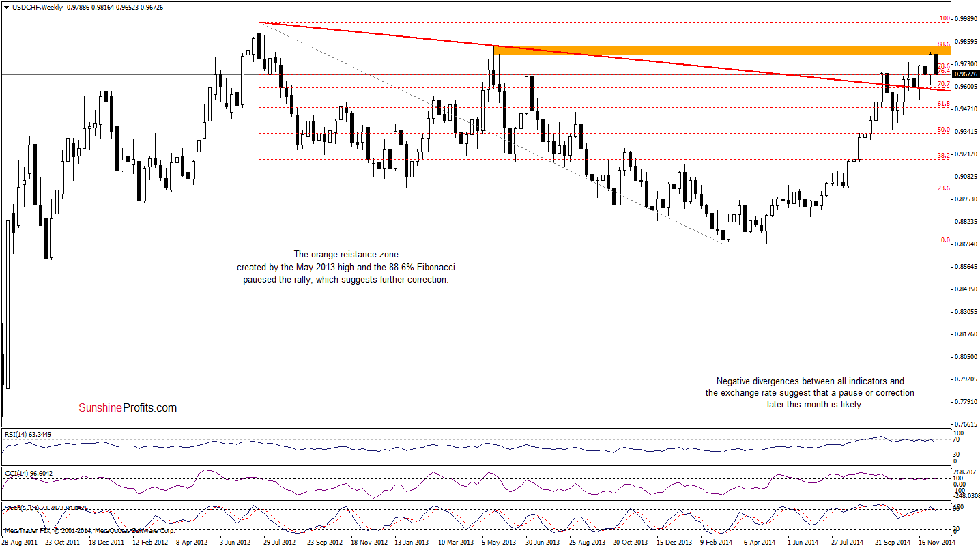This screenshot has width=980, height=548.
Task: Click the 0.77910 price axis label
Action: tap(966, 402)
